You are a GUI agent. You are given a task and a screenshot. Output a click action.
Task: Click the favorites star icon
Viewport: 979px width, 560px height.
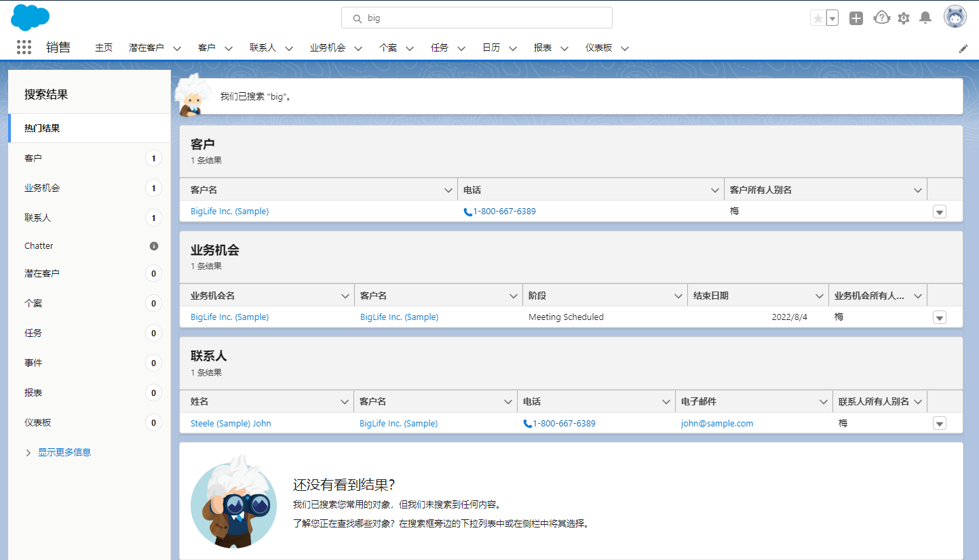[x=818, y=18]
